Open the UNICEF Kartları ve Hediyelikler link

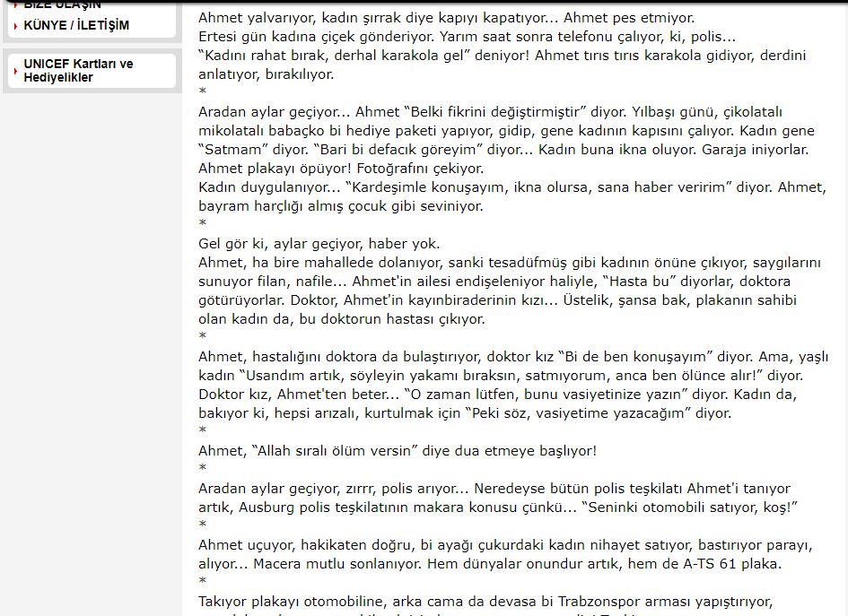pyautogui.click(x=78, y=70)
